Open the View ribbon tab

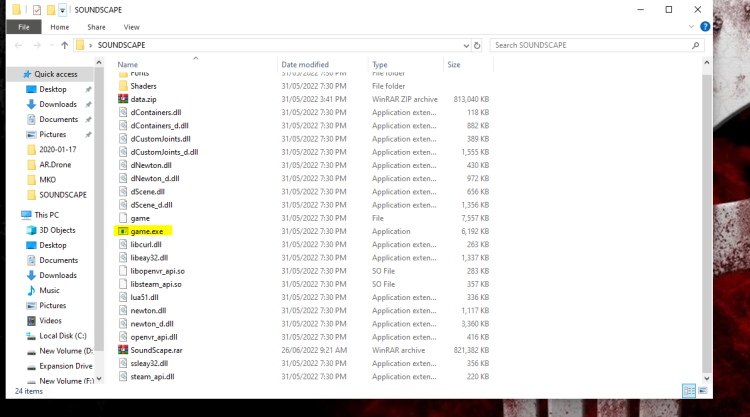coord(132,27)
